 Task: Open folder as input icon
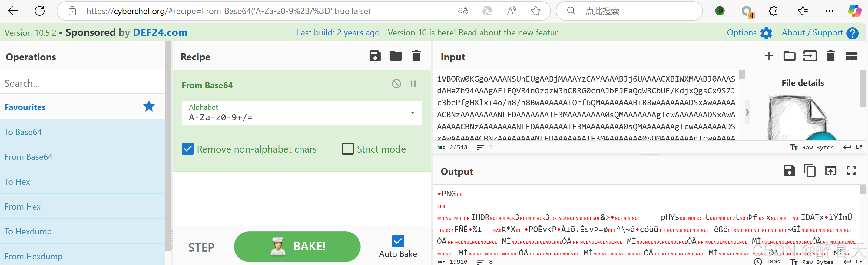click(789, 56)
